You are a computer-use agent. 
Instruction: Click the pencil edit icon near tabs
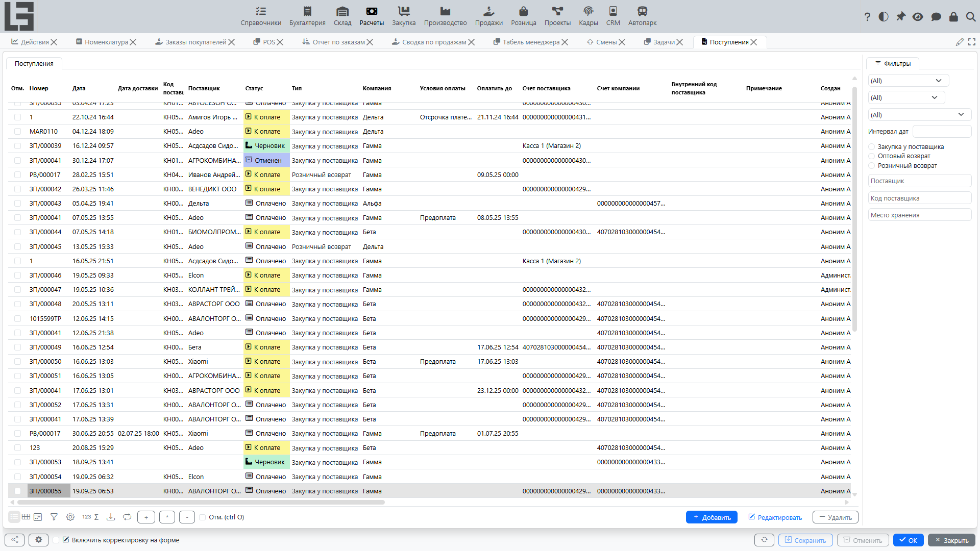(960, 42)
